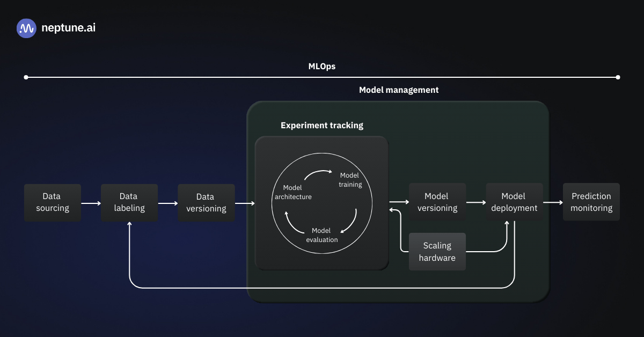Viewport: 644px width, 337px height.
Task: Click the Scaling hardware box
Action: coord(437,252)
